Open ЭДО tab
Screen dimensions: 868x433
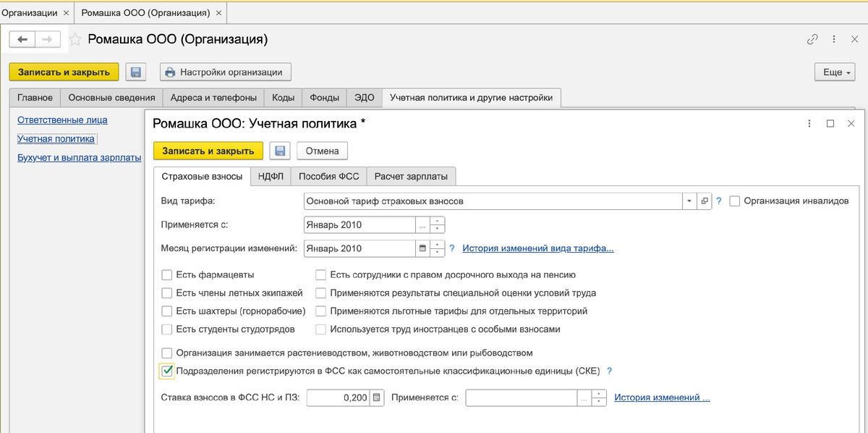(x=364, y=98)
